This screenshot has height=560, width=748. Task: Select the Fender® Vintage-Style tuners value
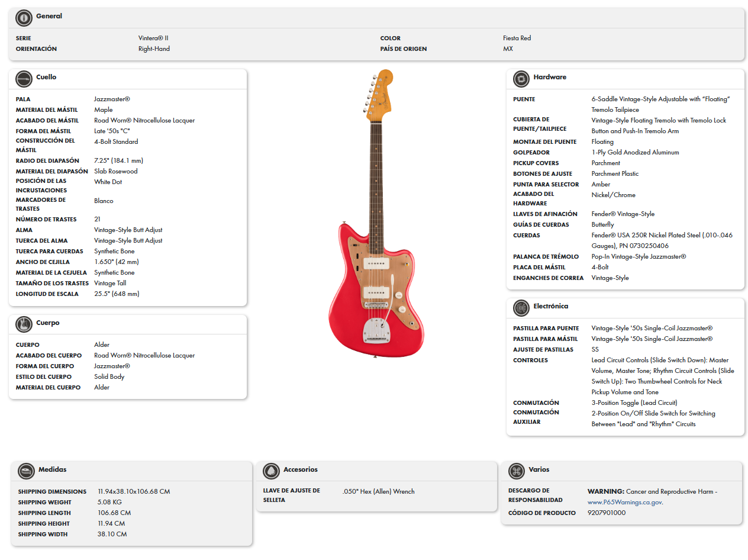tap(623, 214)
